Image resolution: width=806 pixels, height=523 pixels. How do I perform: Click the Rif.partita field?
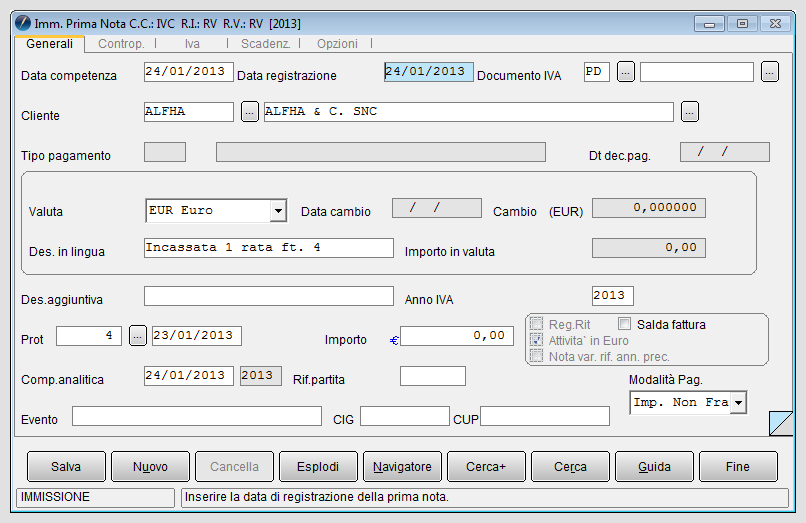click(x=433, y=376)
